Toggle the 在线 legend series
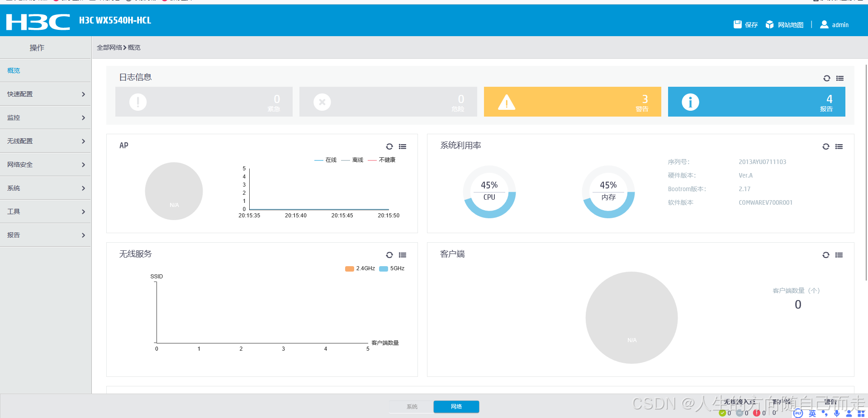Viewport: 868px width, 418px height. [326, 160]
